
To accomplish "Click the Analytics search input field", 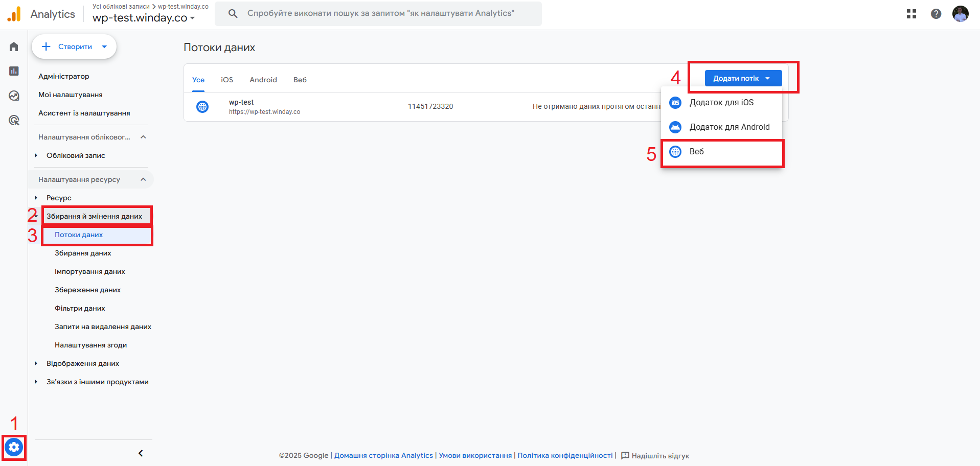I will [x=380, y=13].
